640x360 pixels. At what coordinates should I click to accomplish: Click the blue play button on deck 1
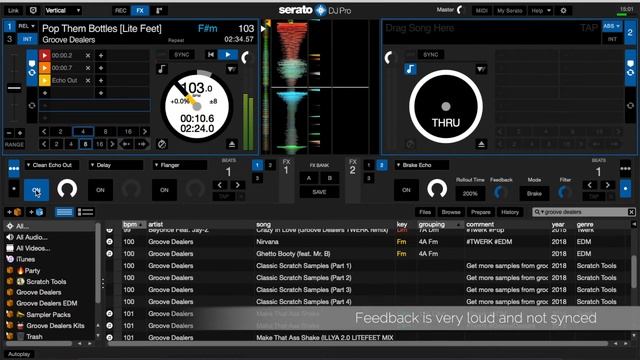click(x=228, y=55)
